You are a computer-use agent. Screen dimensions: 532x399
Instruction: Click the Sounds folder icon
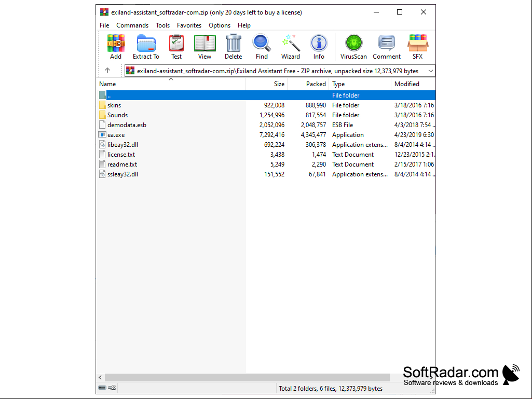tap(102, 115)
